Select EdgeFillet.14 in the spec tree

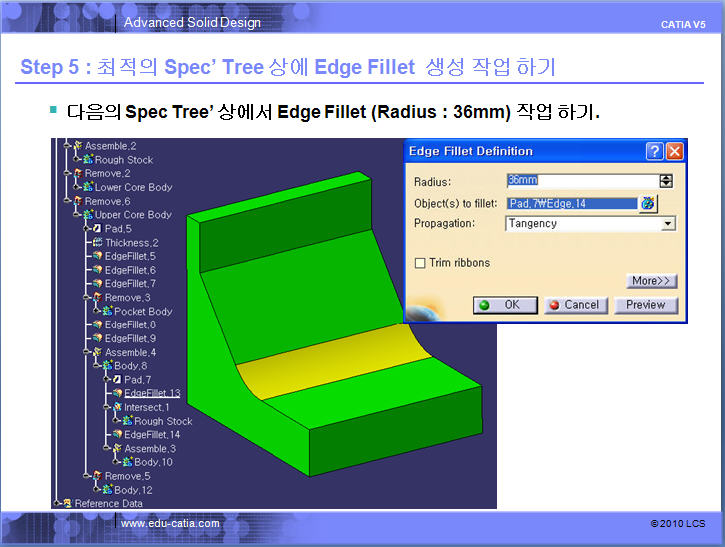(x=152, y=435)
